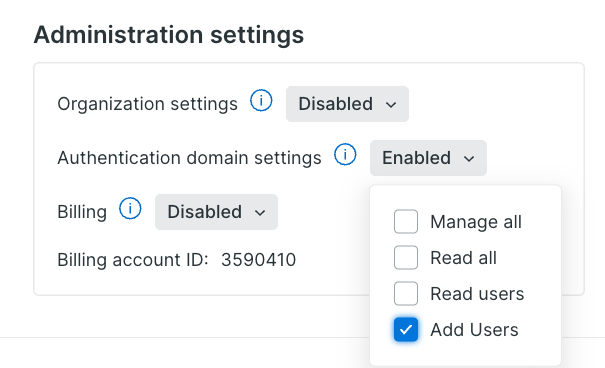Viewport: 605px width, 368px height.
Task: Uncheck the Add Users checkbox
Action: pyautogui.click(x=406, y=330)
